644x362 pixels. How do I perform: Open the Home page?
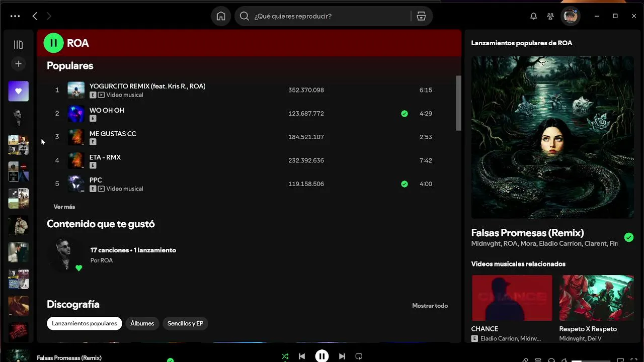(221, 16)
